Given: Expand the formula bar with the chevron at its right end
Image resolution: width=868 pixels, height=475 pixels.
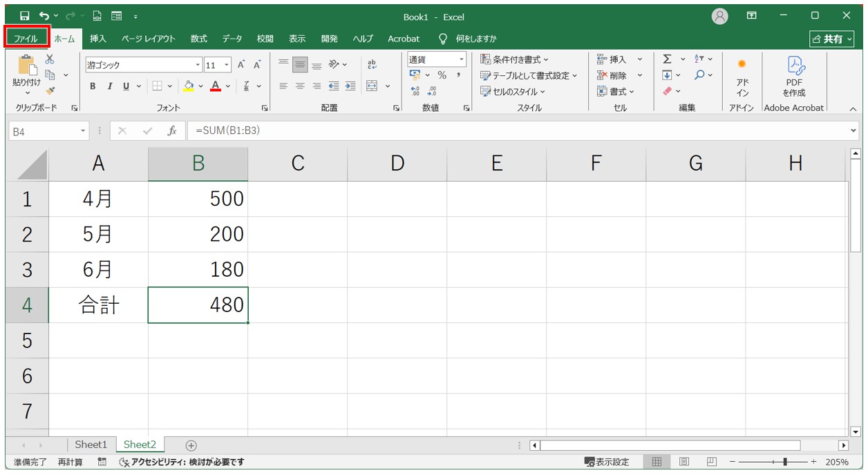Looking at the screenshot, I should (853, 130).
